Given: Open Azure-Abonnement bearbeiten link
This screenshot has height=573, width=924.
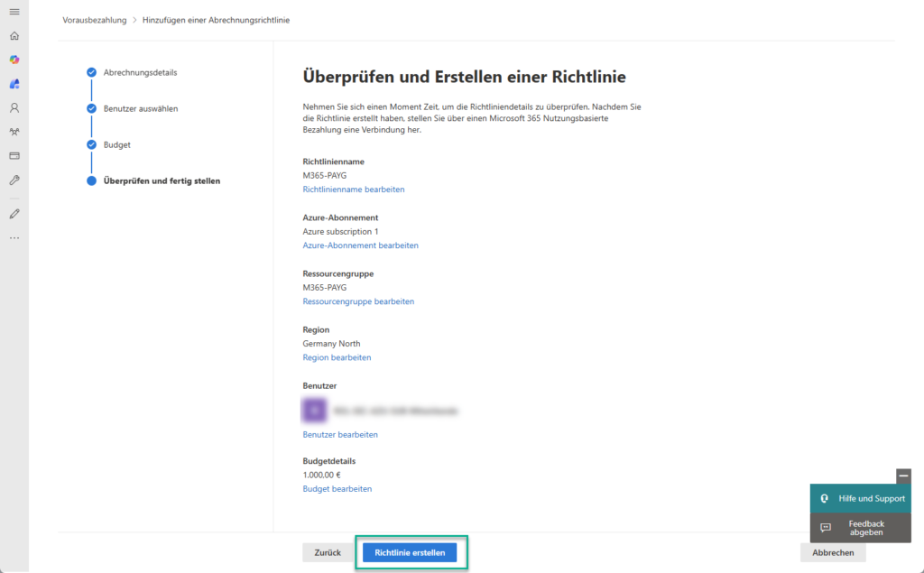Looking at the screenshot, I should click(360, 245).
